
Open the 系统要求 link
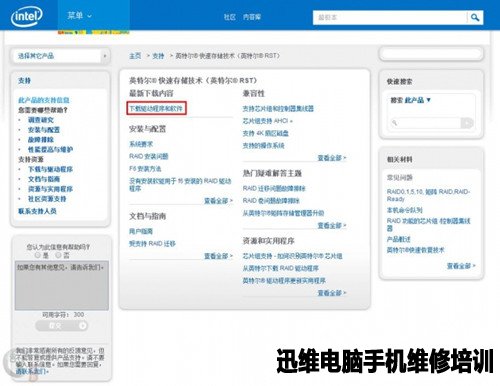(x=141, y=144)
